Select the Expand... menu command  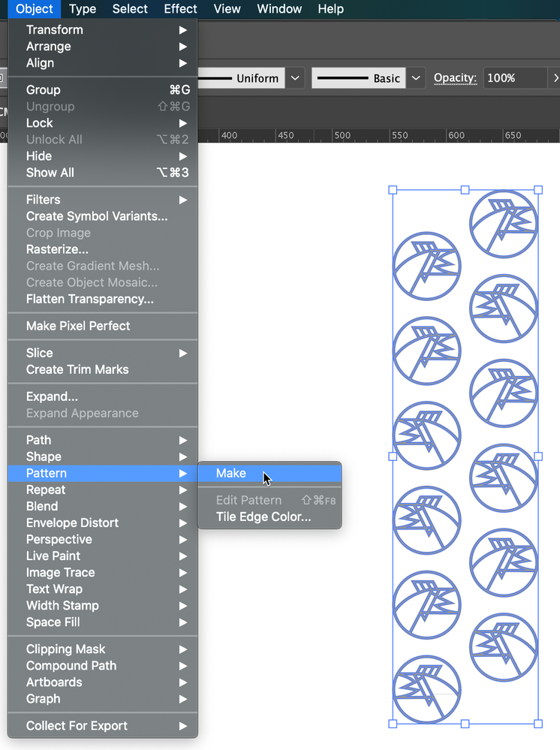click(52, 396)
